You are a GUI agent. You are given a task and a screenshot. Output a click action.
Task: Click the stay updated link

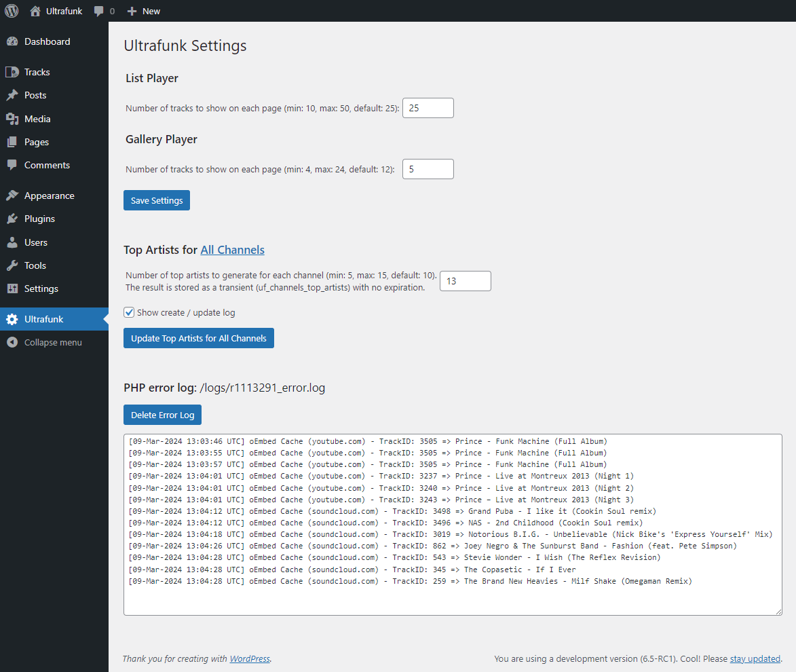pos(755,659)
